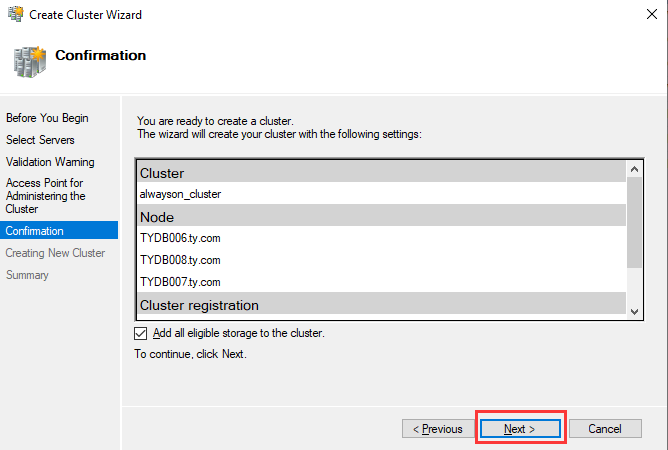Open the Validation Warning step
668x450 pixels.
click(50, 162)
